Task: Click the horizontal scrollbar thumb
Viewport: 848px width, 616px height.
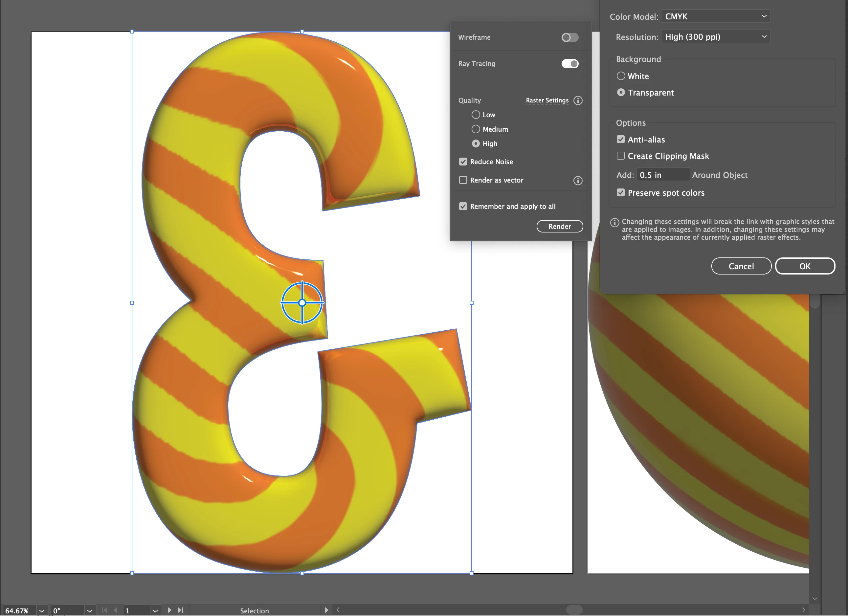Action: click(x=574, y=610)
